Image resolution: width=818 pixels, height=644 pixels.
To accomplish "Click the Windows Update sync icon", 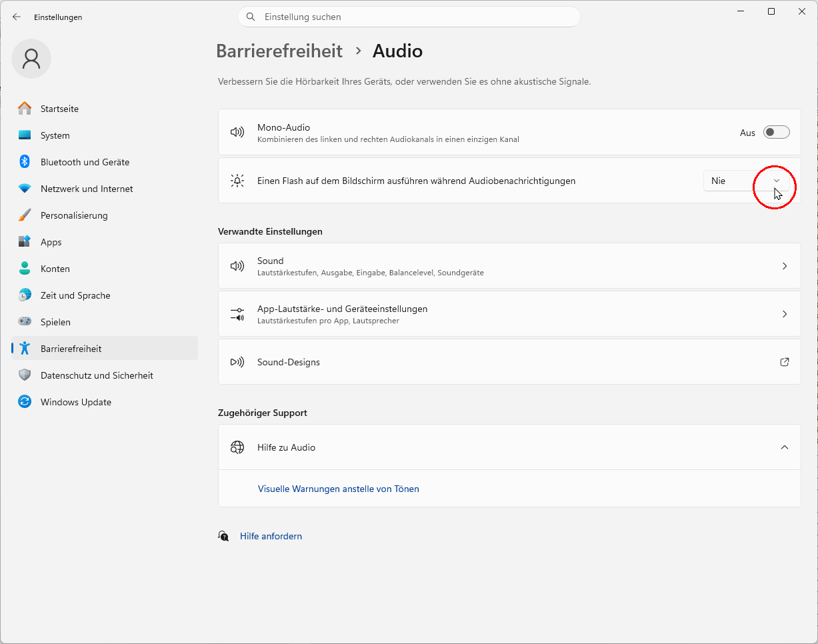I will pyautogui.click(x=25, y=402).
